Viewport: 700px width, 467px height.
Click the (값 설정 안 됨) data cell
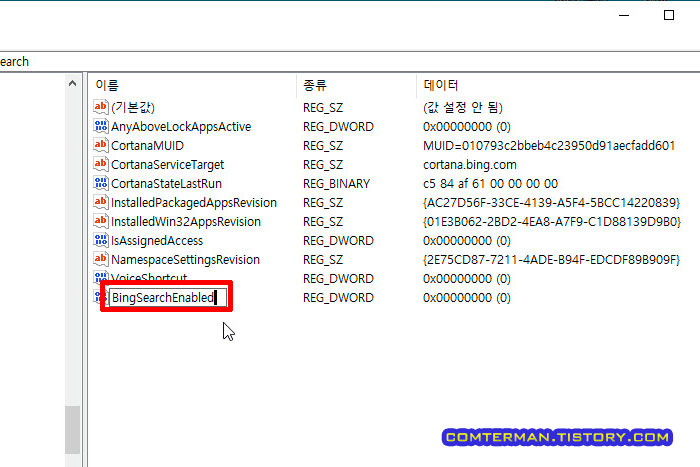(x=462, y=108)
